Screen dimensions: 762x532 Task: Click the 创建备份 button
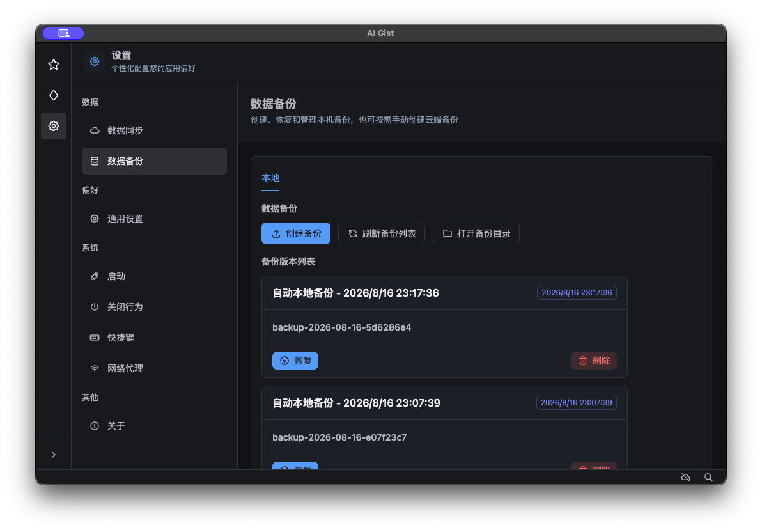pos(296,233)
